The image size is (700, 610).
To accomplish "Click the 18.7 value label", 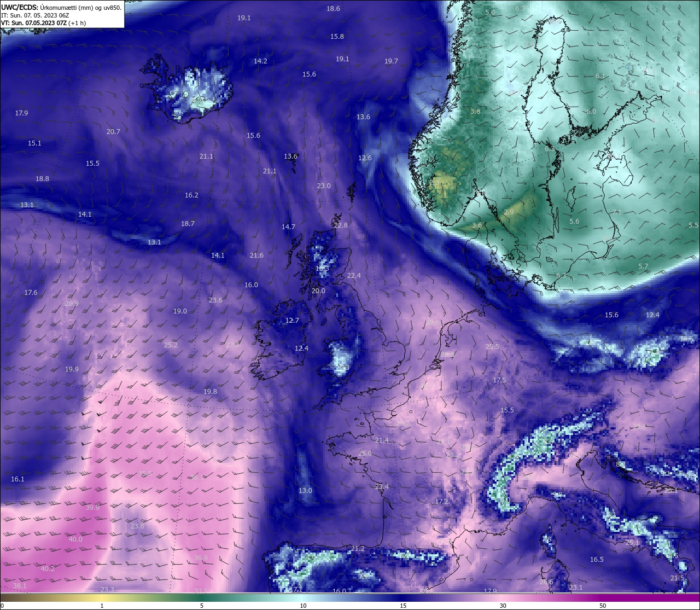I will tap(188, 224).
